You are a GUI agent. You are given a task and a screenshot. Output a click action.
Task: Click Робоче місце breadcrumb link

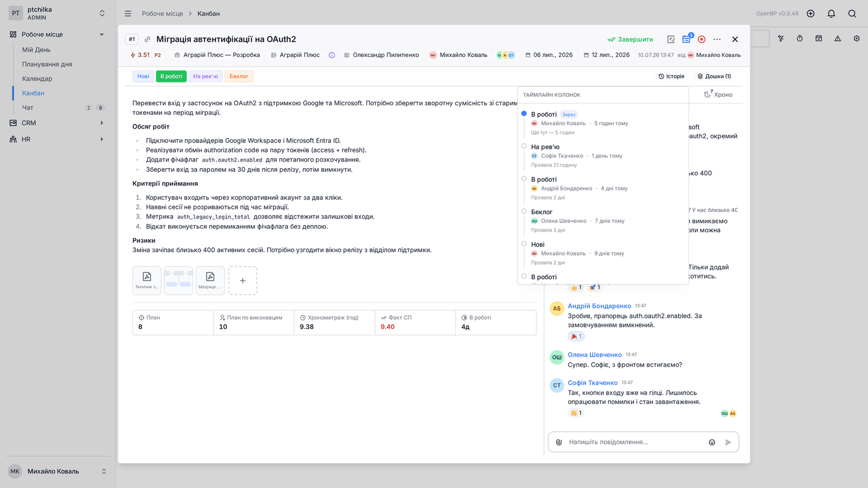[162, 14]
